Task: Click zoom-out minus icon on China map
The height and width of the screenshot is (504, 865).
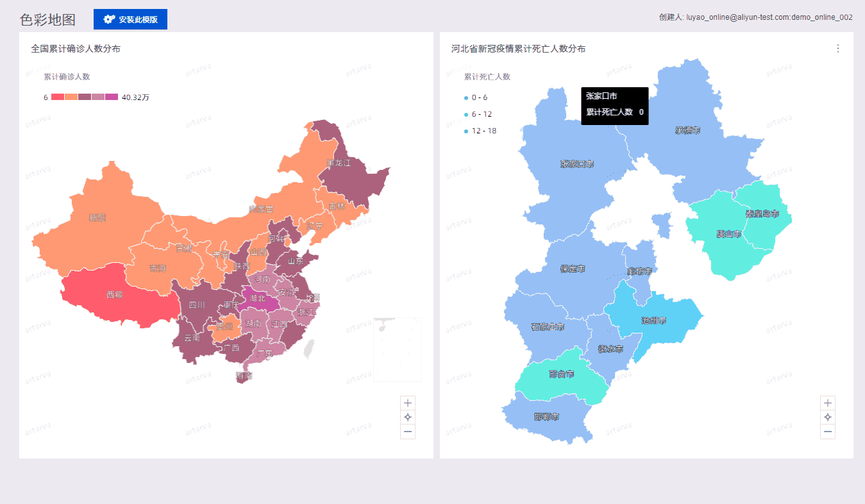Action: (408, 432)
